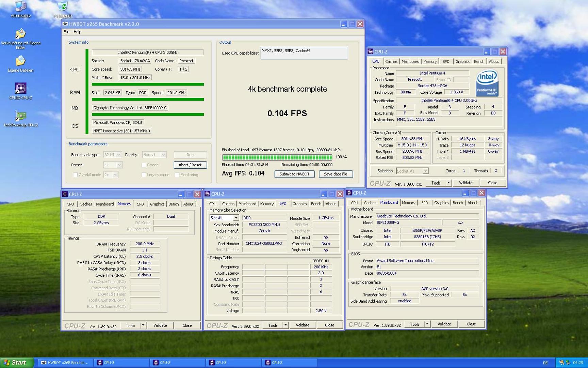Screen dimensions: 588x368
Task: Switch to Caches tab in CPU-Z CPU window
Action: click(391, 62)
